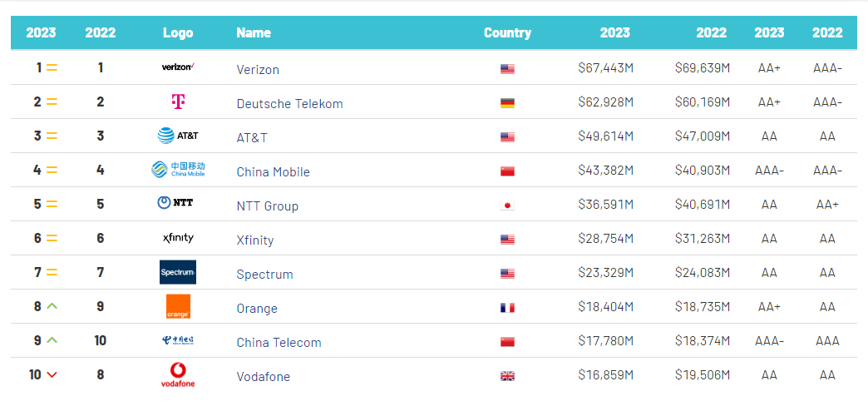Sort by the Name column header
The width and height of the screenshot is (868, 406).
[254, 33]
